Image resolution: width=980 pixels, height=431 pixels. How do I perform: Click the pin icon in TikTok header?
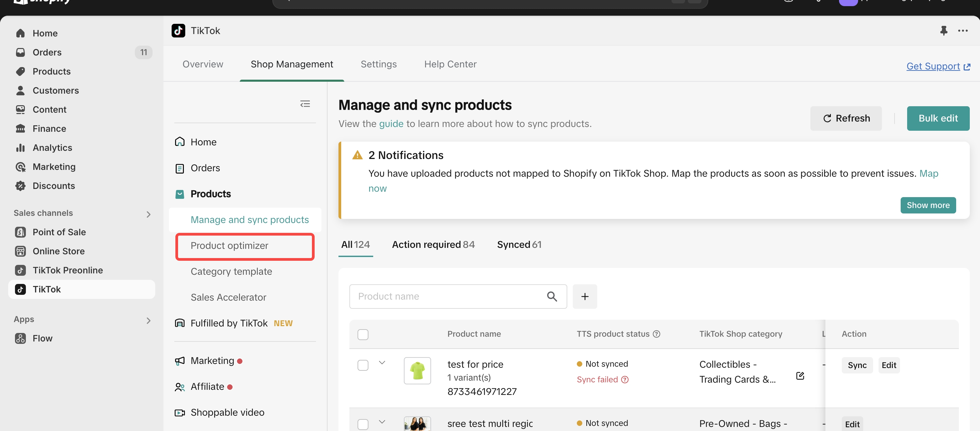click(944, 30)
